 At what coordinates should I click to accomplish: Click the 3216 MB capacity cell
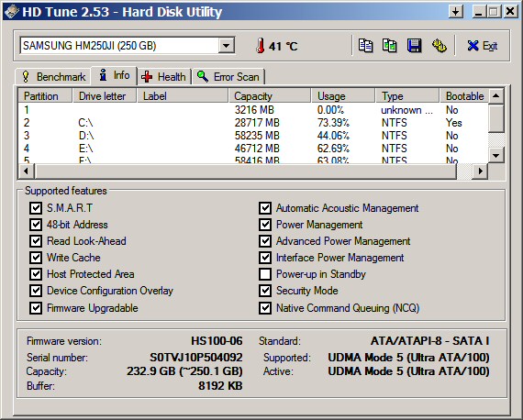(x=254, y=110)
